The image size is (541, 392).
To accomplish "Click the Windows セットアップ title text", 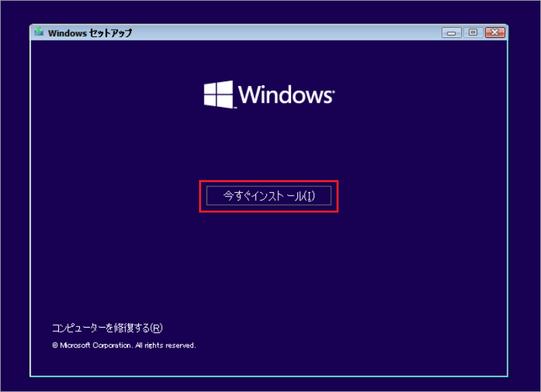I will click(x=90, y=33).
